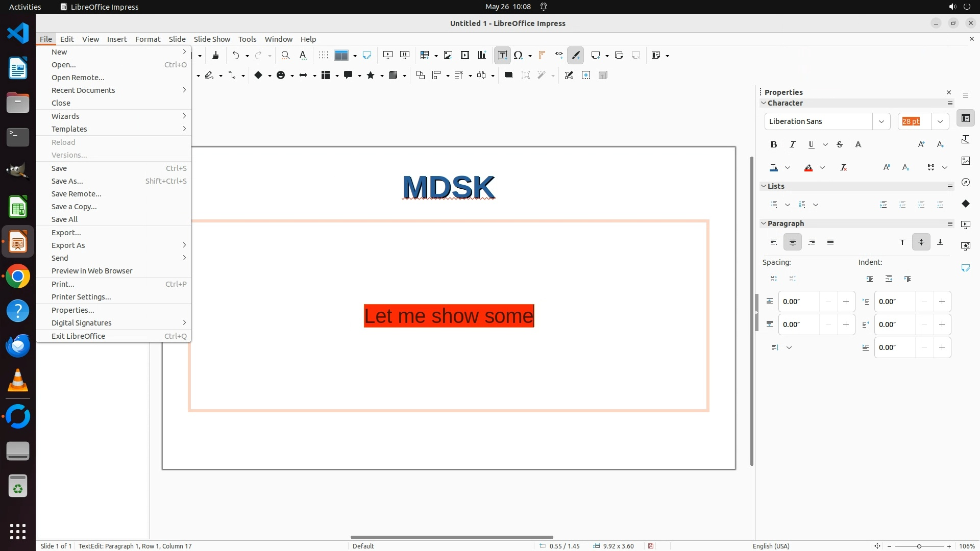Open the Liberation Sans font dropdown
980x551 pixels.
881,121
